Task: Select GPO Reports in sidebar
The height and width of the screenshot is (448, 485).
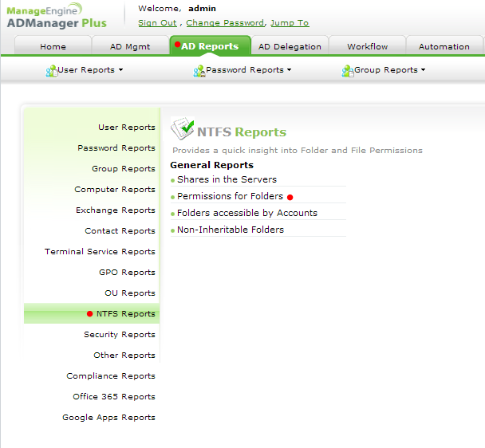Action: [x=127, y=272]
